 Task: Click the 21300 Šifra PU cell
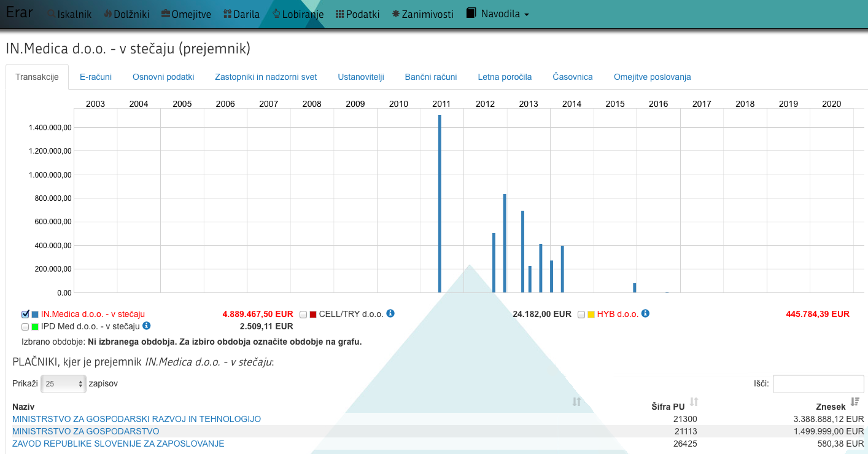click(x=686, y=419)
